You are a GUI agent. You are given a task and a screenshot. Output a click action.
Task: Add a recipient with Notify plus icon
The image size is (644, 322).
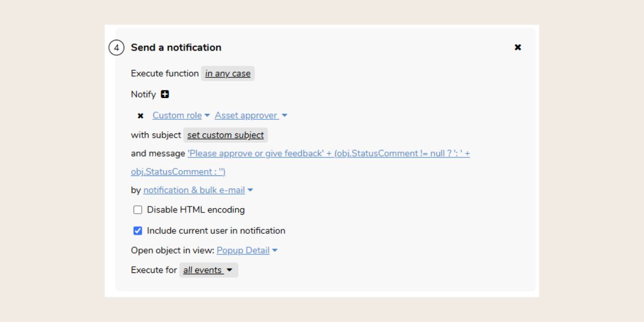[x=165, y=94]
